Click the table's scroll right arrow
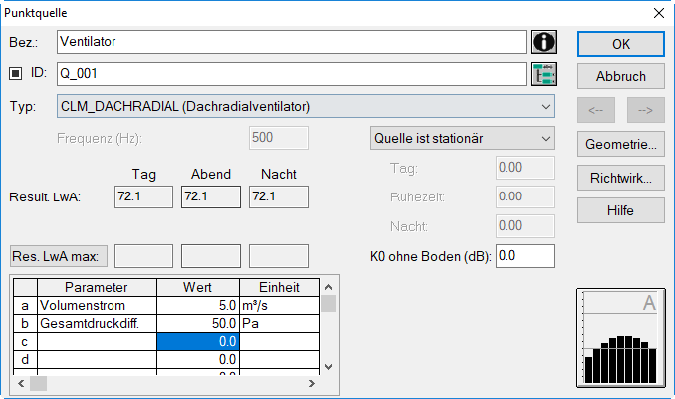Viewport: 675px width, 399px height. (x=312, y=384)
